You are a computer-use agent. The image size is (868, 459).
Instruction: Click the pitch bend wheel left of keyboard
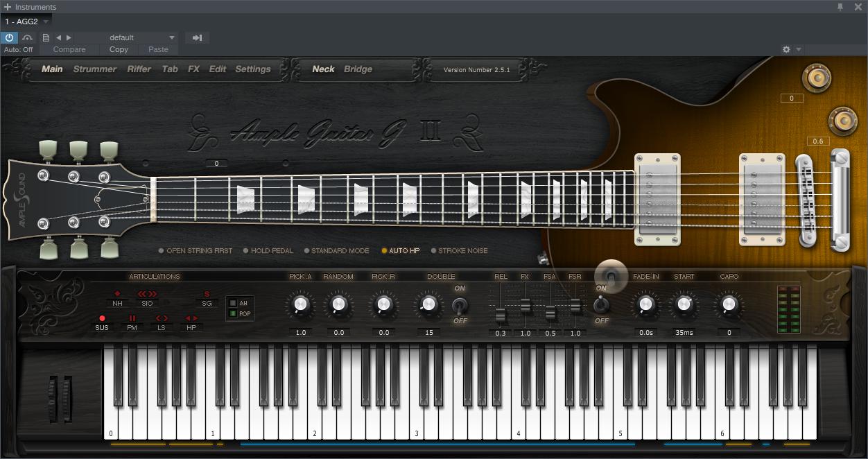(x=51, y=399)
